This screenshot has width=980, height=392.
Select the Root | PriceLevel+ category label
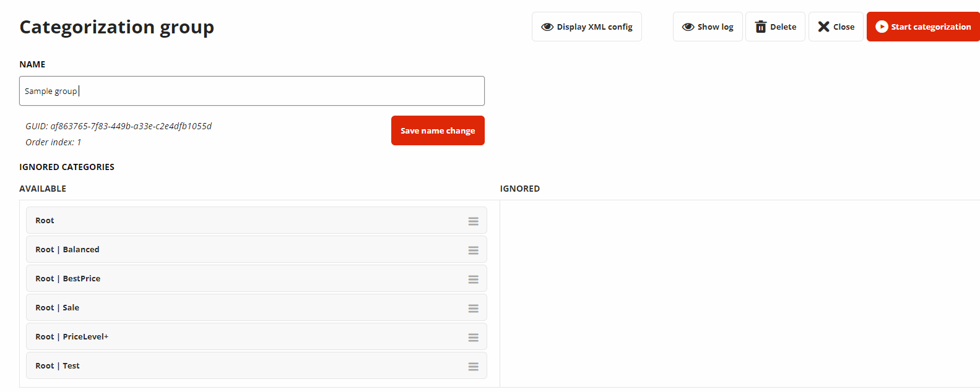coord(72,336)
